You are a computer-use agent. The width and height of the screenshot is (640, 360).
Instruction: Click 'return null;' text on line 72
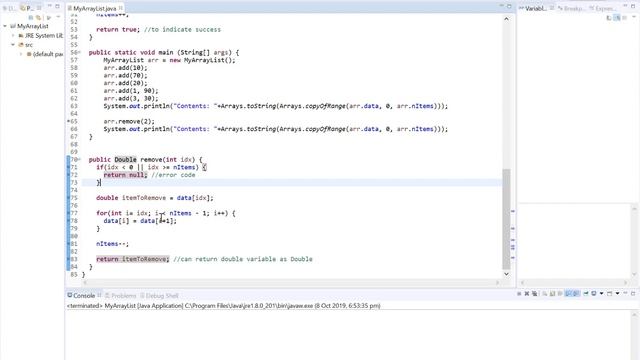coord(125,175)
